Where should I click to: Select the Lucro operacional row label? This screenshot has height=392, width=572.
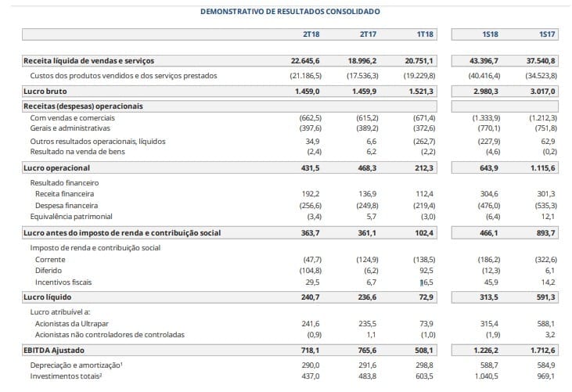(x=56, y=167)
